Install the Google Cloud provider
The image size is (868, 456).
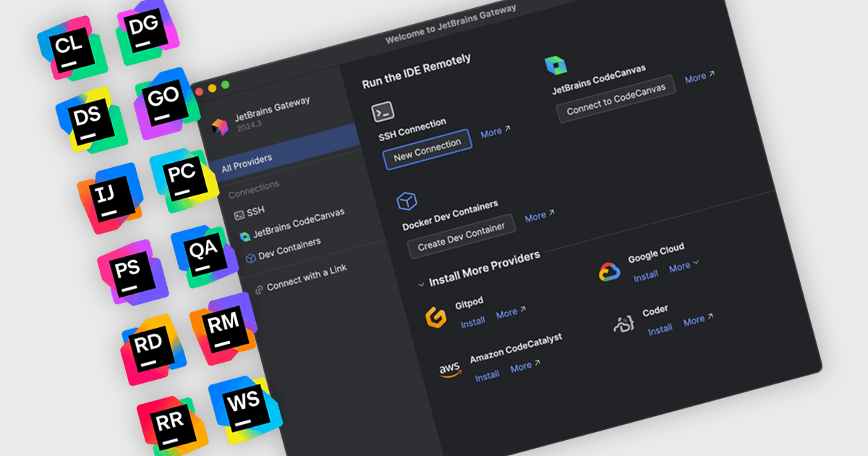coord(646,276)
